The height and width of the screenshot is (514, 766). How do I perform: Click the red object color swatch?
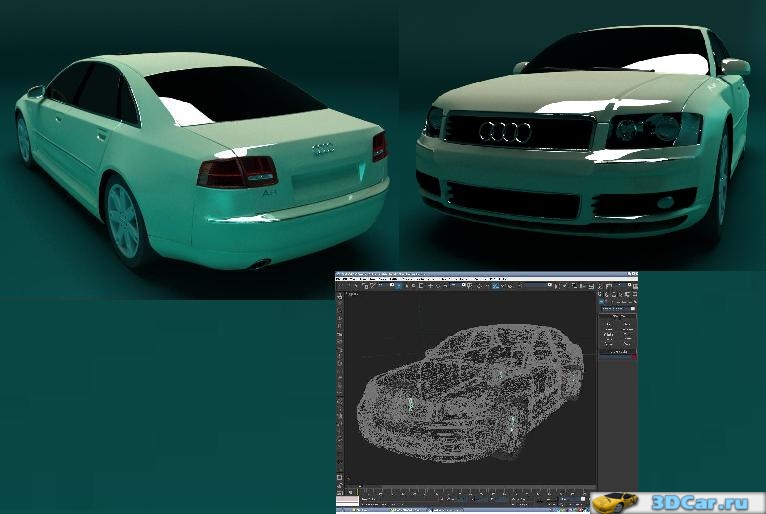[634, 357]
